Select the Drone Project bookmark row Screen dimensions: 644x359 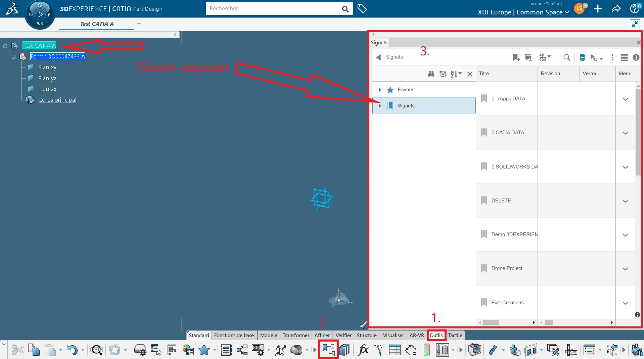click(x=507, y=268)
